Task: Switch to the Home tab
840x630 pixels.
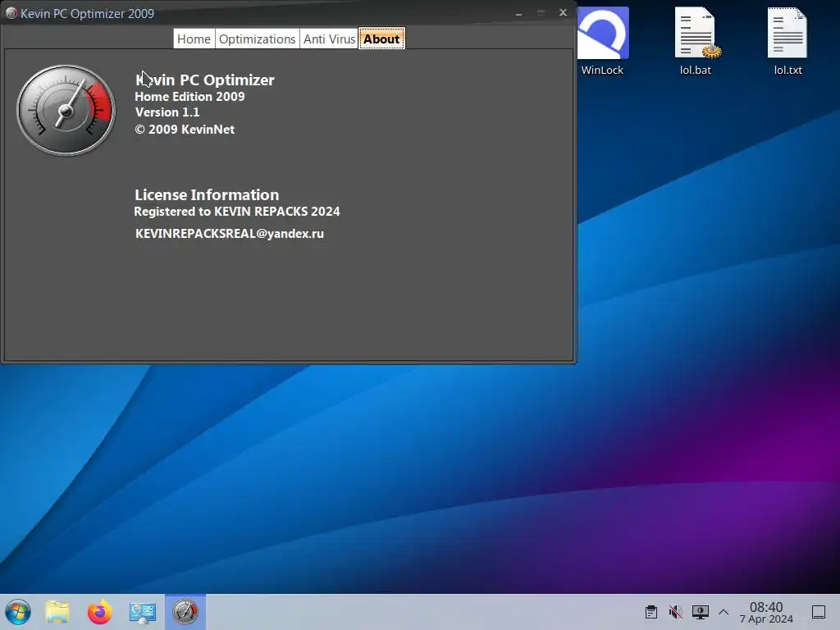Action: [194, 39]
